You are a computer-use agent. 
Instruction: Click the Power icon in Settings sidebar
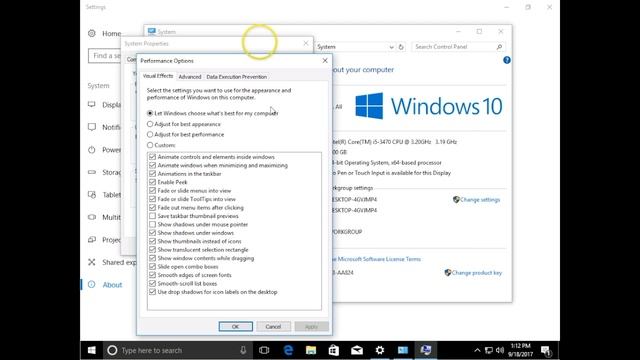pyautogui.click(x=92, y=149)
